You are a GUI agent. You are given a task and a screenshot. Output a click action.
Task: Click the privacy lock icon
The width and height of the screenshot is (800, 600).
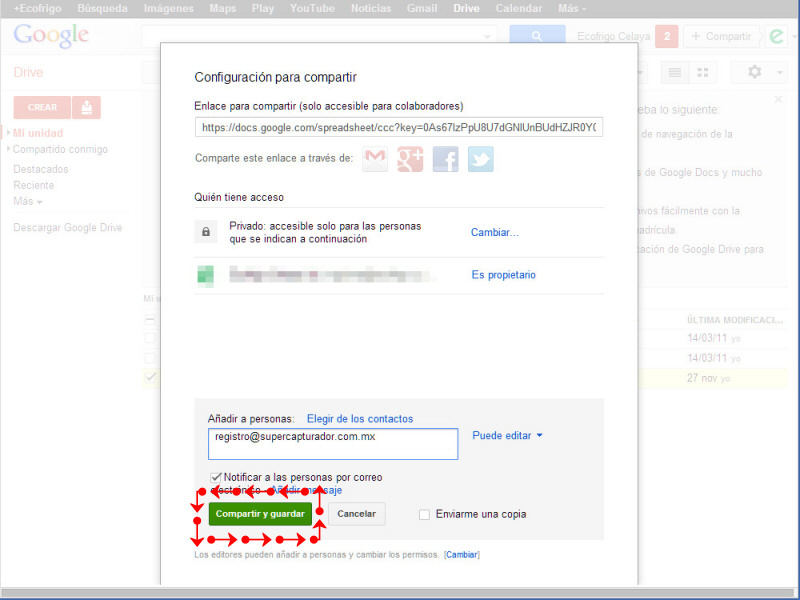pyautogui.click(x=206, y=232)
